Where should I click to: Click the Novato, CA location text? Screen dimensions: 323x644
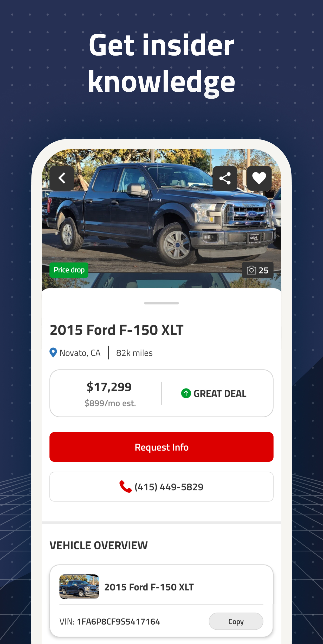(80, 353)
